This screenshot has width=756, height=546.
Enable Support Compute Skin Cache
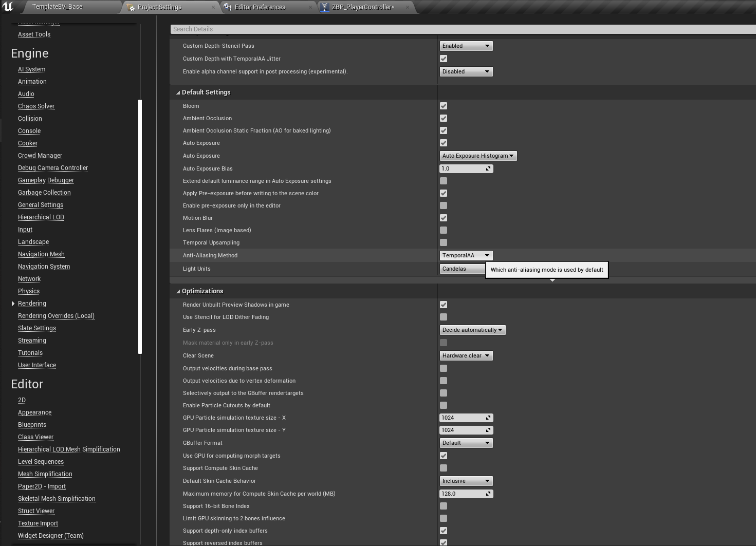pos(443,468)
